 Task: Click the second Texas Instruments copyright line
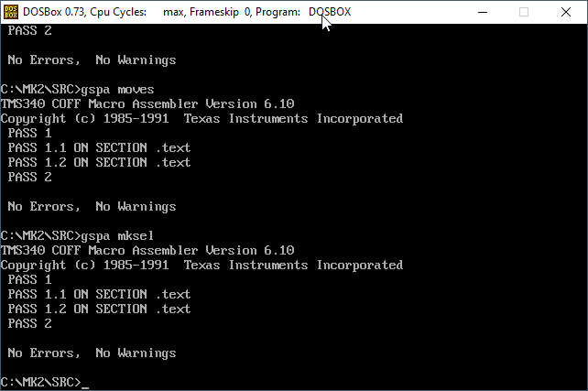(201, 266)
